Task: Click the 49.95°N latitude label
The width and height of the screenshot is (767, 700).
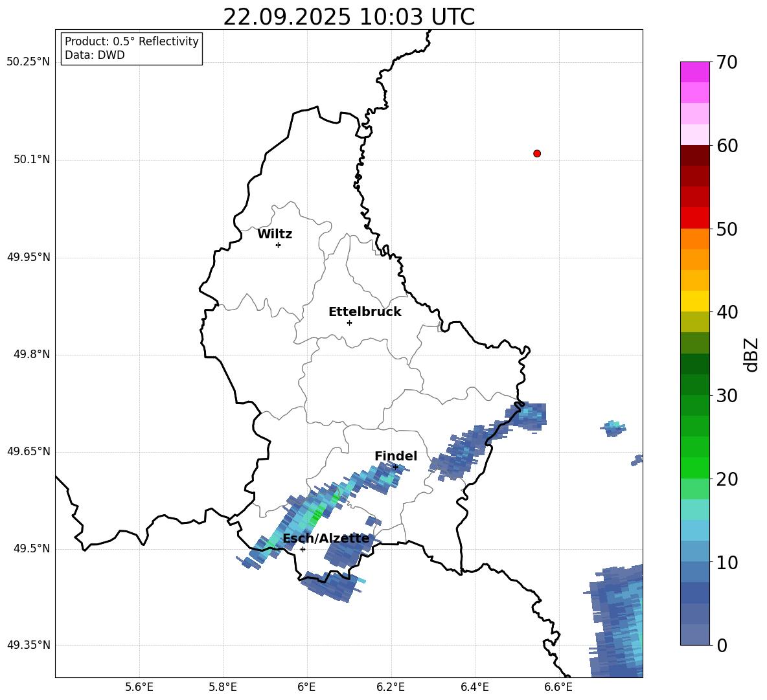Action: click(28, 257)
